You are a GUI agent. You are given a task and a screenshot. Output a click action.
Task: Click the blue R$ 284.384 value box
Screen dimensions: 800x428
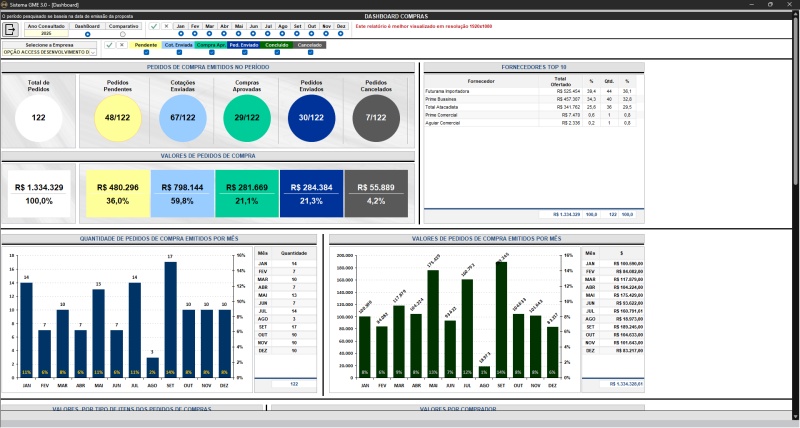click(x=310, y=194)
